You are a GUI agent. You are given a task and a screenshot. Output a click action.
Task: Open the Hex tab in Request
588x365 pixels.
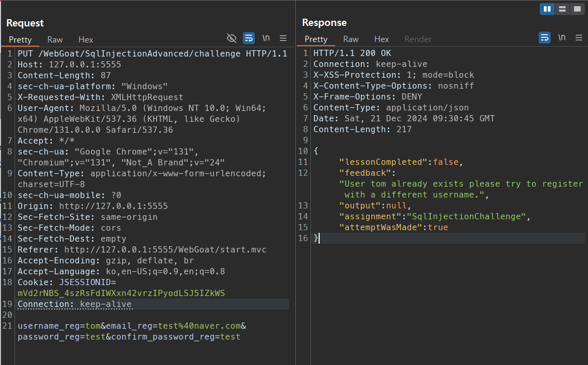click(x=86, y=39)
